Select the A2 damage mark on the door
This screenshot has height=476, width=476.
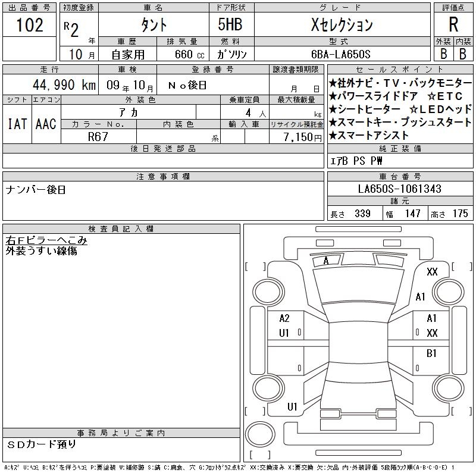coord(284,318)
